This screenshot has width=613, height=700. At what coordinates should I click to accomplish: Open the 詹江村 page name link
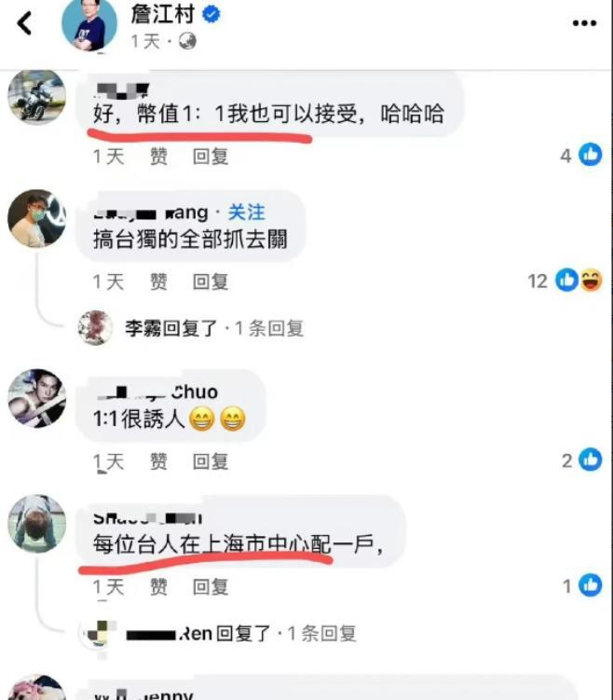coord(163,14)
